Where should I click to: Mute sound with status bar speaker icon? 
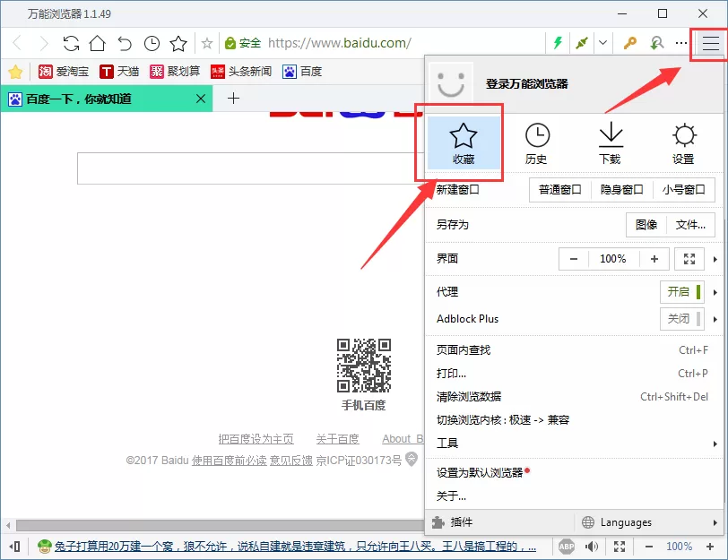tap(592, 547)
